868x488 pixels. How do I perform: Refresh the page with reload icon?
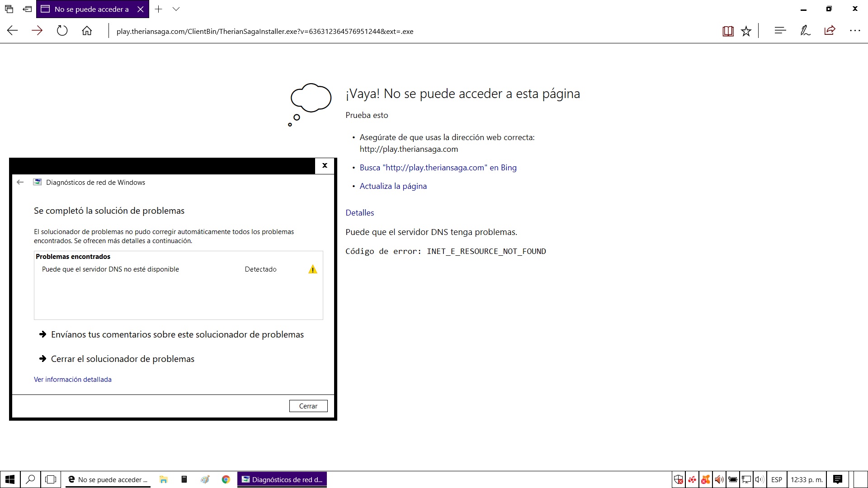click(x=62, y=31)
